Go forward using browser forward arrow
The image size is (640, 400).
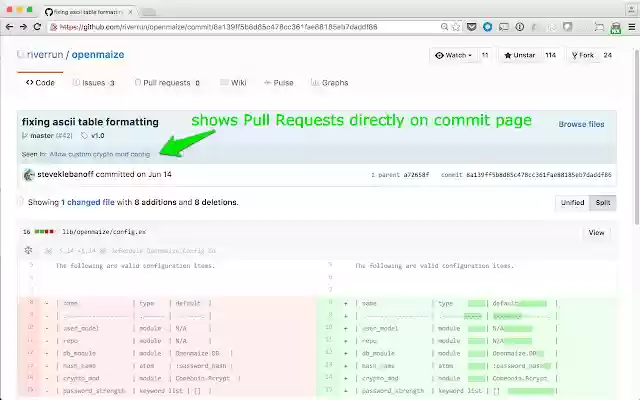click(x=23, y=27)
